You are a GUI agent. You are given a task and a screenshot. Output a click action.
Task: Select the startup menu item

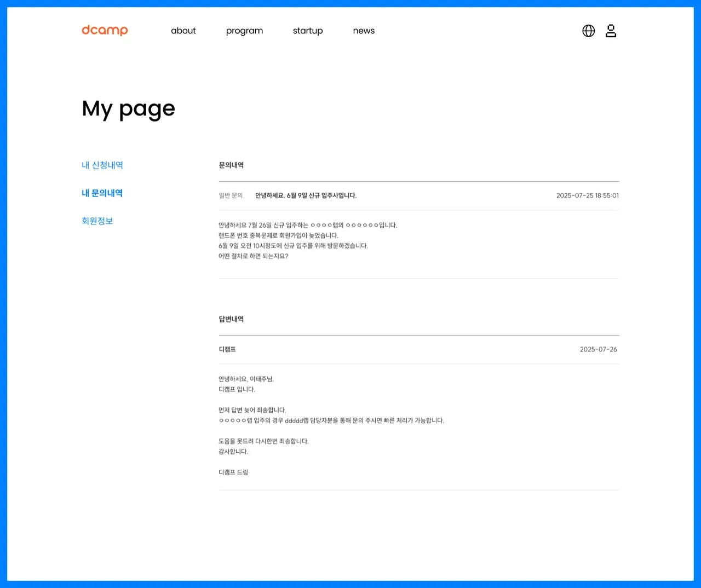pyautogui.click(x=308, y=31)
